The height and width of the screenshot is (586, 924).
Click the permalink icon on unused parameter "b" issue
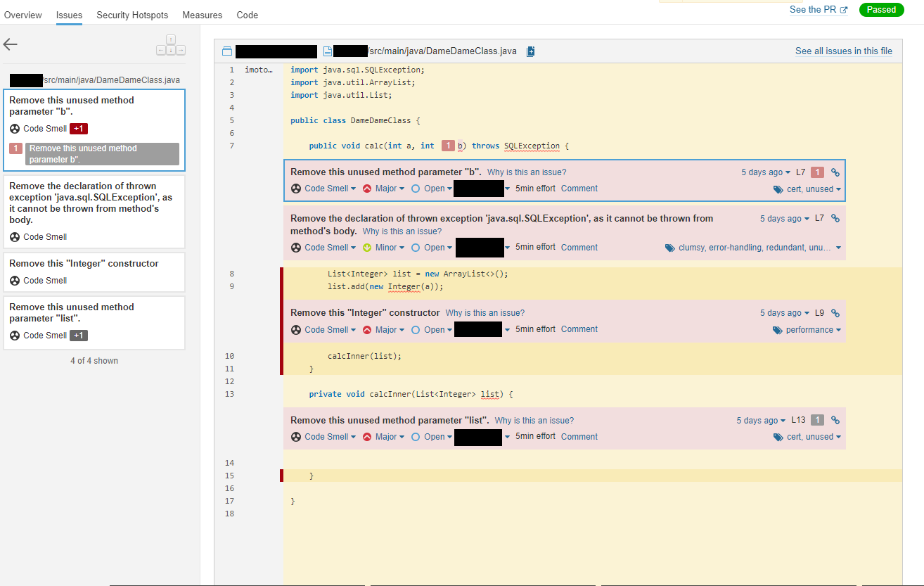835,171
